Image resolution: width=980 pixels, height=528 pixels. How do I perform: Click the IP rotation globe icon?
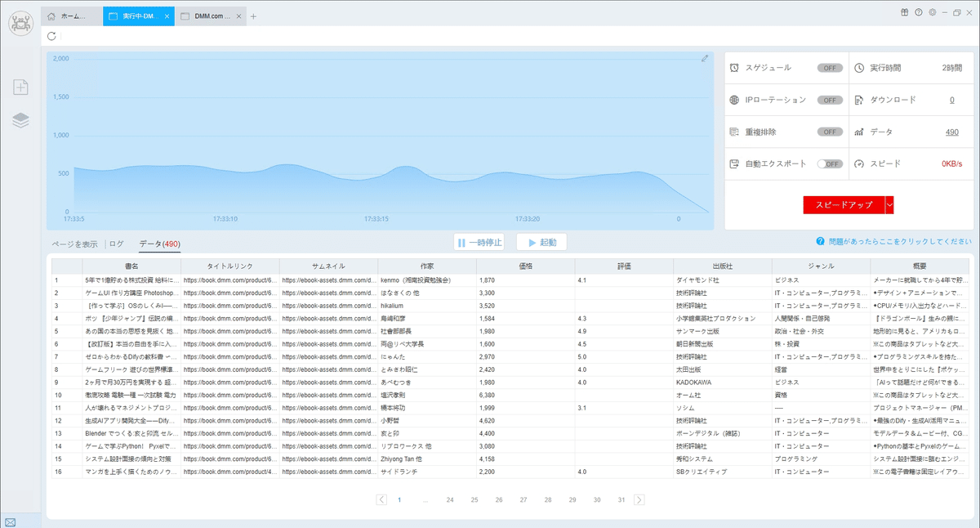click(x=735, y=100)
